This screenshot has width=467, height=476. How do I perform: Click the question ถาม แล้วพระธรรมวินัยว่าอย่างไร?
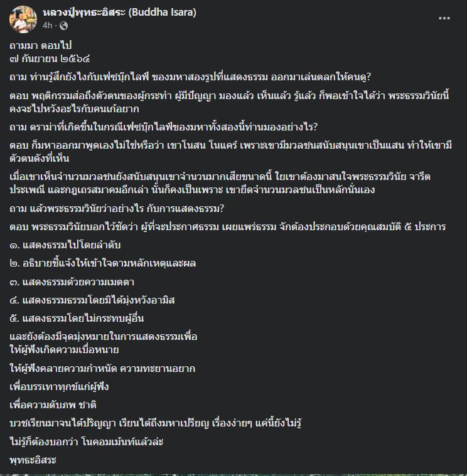pyautogui.click(x=117, y=209)
